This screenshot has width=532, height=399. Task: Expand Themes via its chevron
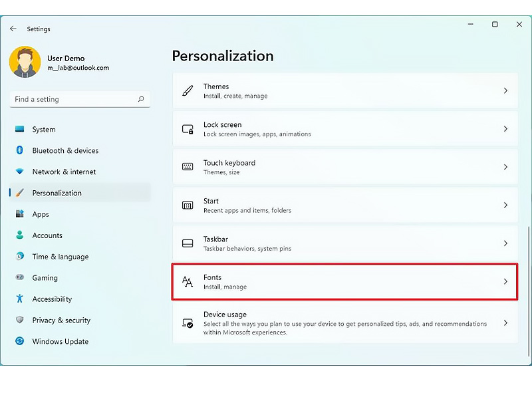pos(505,90)
